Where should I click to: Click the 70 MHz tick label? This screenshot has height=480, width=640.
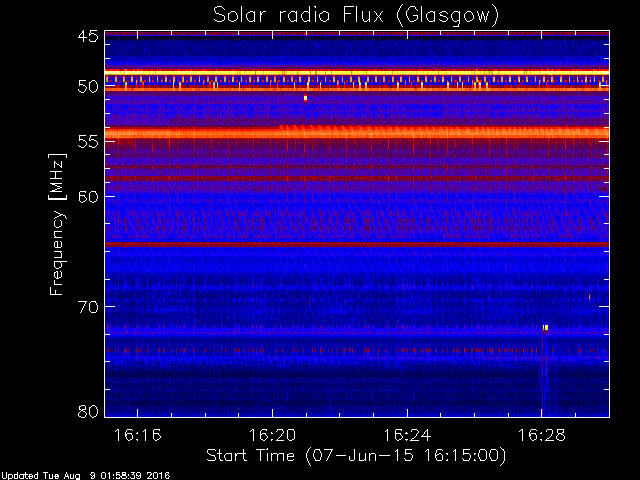click(87, 306)
